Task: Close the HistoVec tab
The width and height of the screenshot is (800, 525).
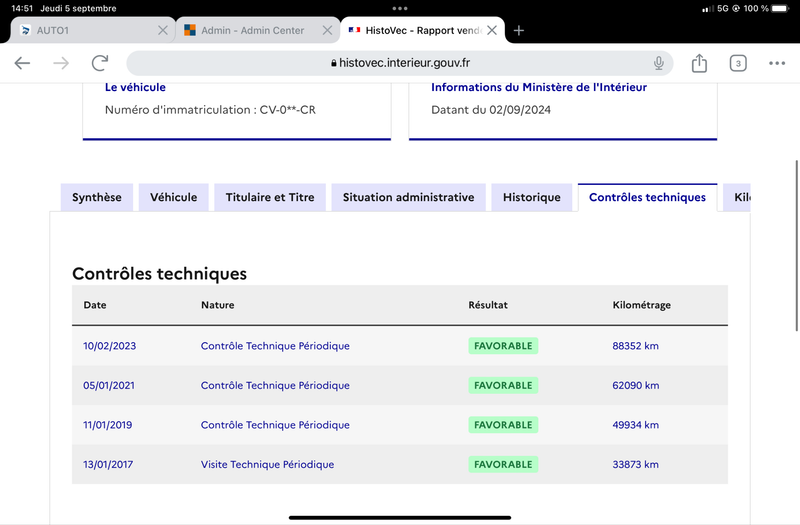Action: [x=492, y=31]
